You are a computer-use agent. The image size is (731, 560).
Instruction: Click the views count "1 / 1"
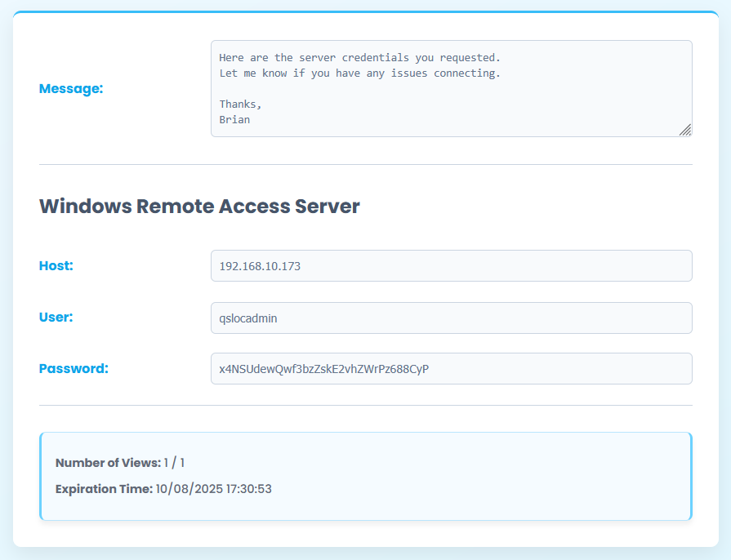[x=174, y=463]
